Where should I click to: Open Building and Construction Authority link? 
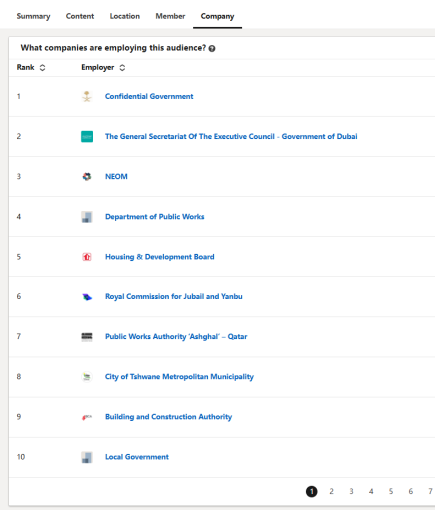tap(168, 417)
